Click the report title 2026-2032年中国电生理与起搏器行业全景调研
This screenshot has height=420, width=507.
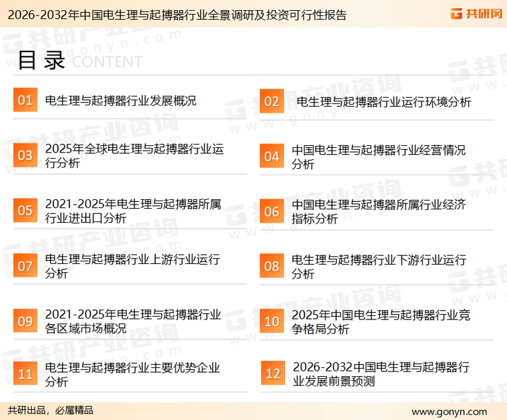177,15
